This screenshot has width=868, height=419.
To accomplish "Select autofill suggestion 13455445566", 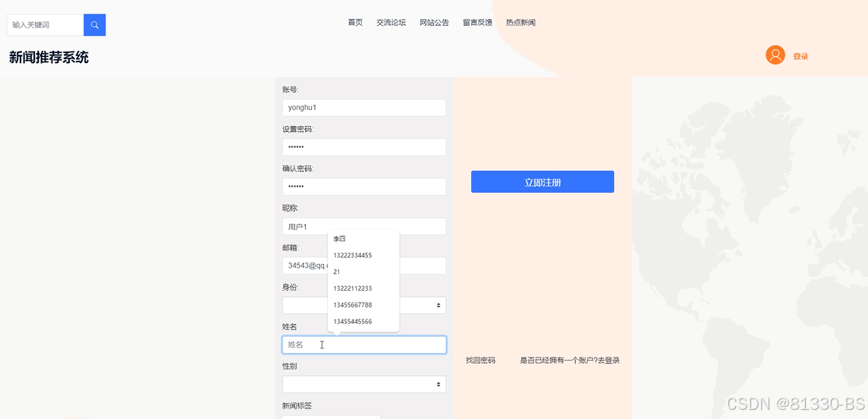I will pyautogui.click(x=363, y=322).
